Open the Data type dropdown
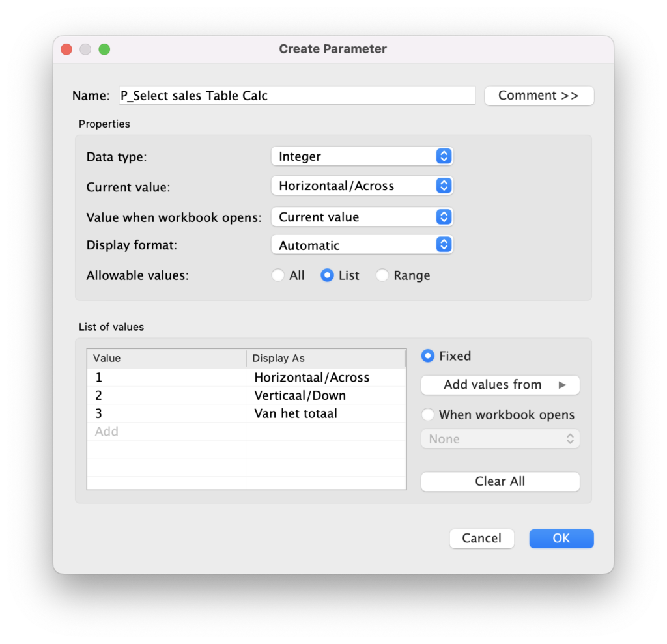Image resolution: width=667 pixels, height=644 pixels. click(x=362, y=156)
